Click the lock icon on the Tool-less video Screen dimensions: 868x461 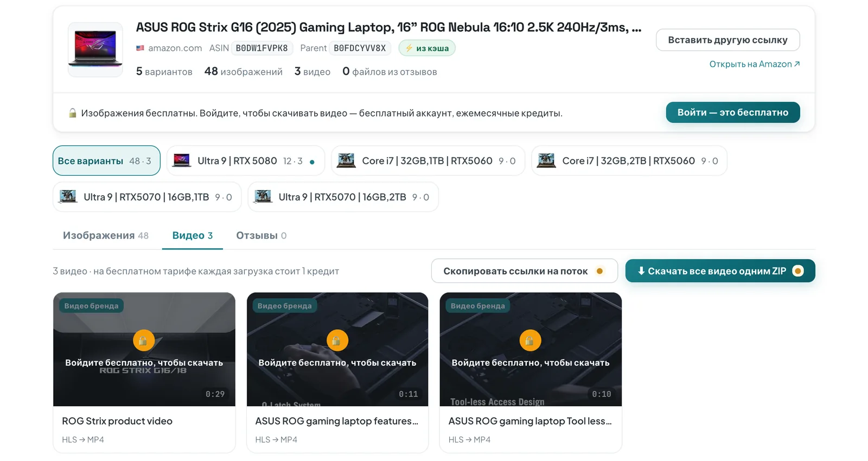530,341
